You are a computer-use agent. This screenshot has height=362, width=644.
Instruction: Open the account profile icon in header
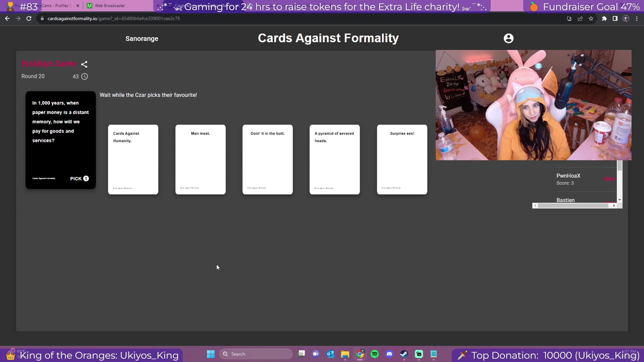[x=508, y=39]
